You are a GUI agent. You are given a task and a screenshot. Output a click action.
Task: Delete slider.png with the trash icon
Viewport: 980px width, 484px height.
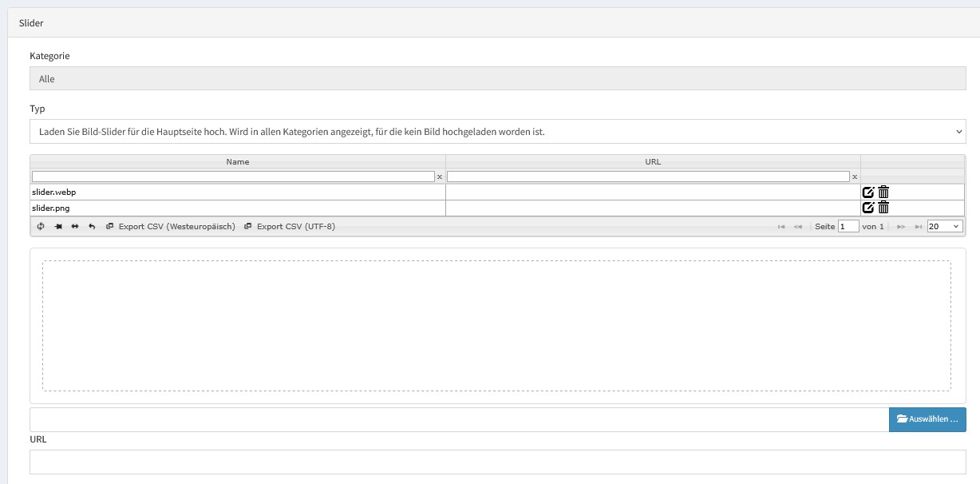point(883,208)
